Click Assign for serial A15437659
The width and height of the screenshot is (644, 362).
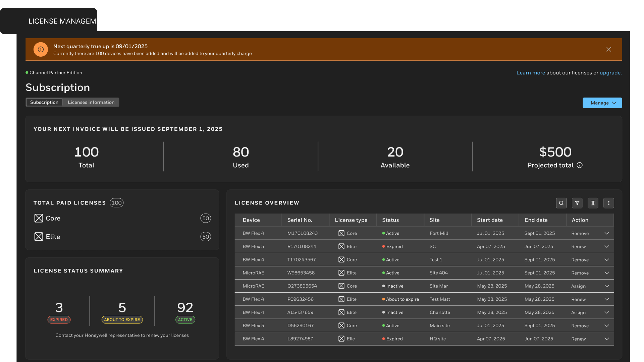pos(578,312)
